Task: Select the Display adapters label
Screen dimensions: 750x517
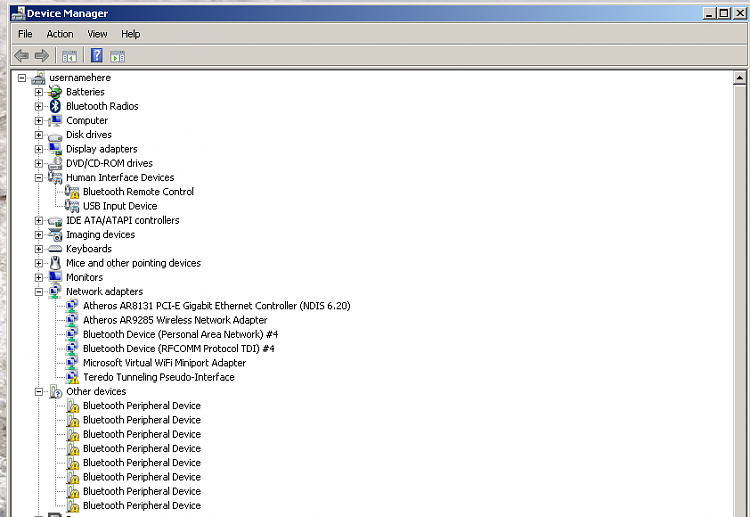Action: [101, 149]
